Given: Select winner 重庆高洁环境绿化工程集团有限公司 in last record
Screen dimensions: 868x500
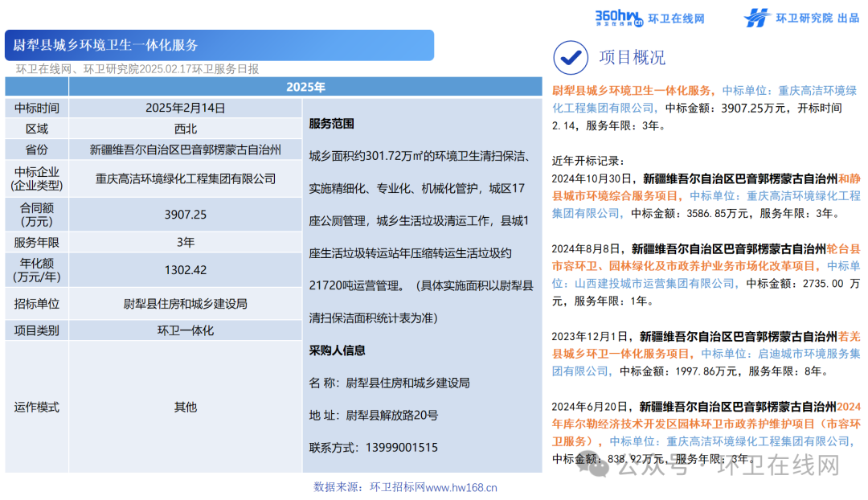Looking at the screenshot, I should [x=758, y=442].
